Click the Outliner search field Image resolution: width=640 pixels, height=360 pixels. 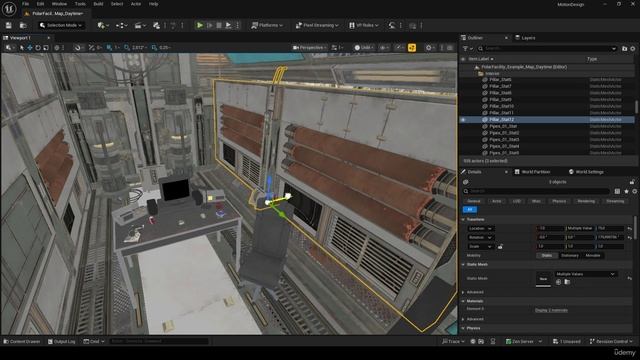tap(547, 49)
